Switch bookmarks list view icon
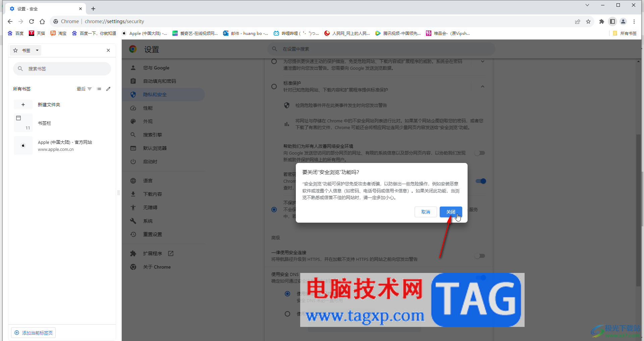This screenshot has width=644, height=341. click(99, 89)
